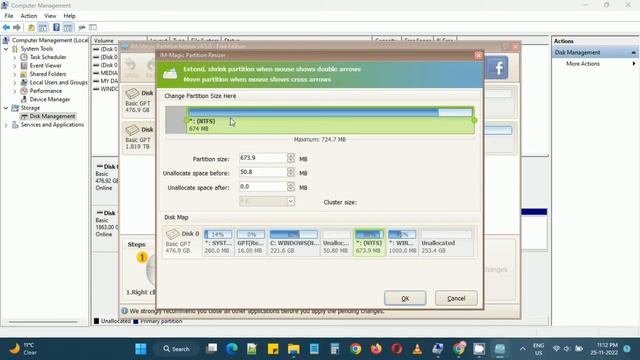Select the C: WINDOWS partition in Disk Map
Viewport: 640px width, 360px height.
pos(293,242)
